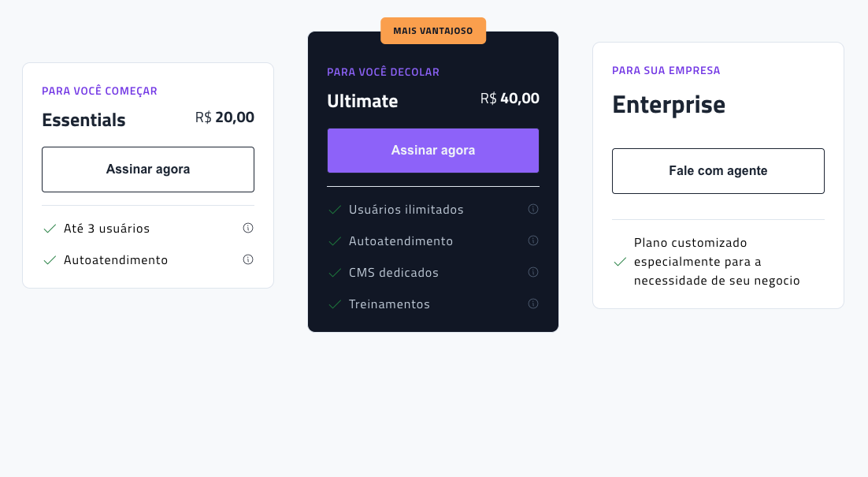
Task: Click Assinar agora on the Essentials card
Action: [x=147, y=169]
